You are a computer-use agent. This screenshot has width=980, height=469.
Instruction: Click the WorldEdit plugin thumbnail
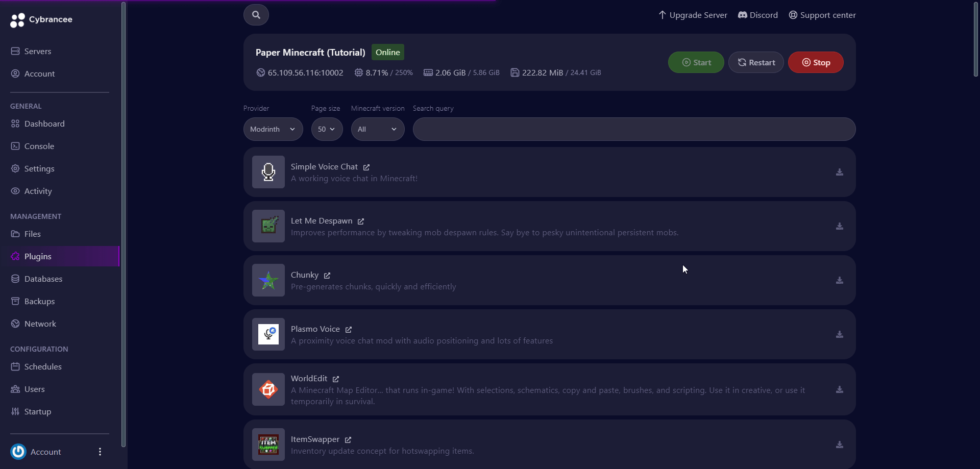[x=268, y=389]
